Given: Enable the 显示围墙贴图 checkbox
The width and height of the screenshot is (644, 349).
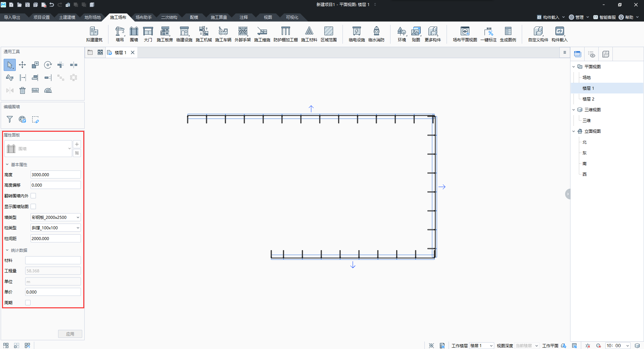Looking at the screenshot, I should pyautogui.click(x=33, y=206).
